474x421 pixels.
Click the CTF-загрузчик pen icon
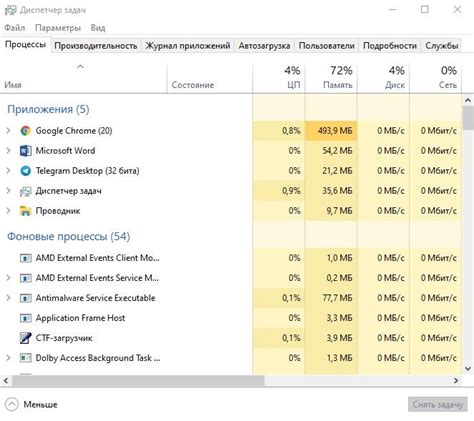tap(26, 338)
